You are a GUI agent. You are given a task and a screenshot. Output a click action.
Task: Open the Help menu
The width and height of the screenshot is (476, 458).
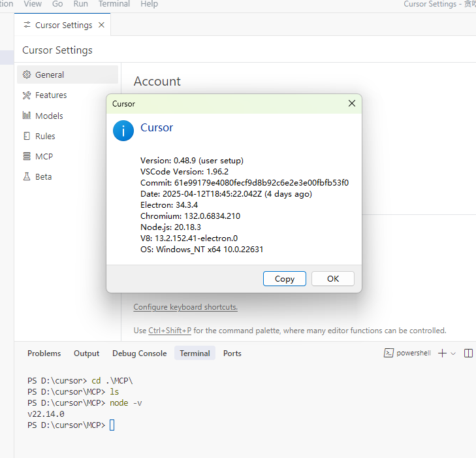pos(149,4)
